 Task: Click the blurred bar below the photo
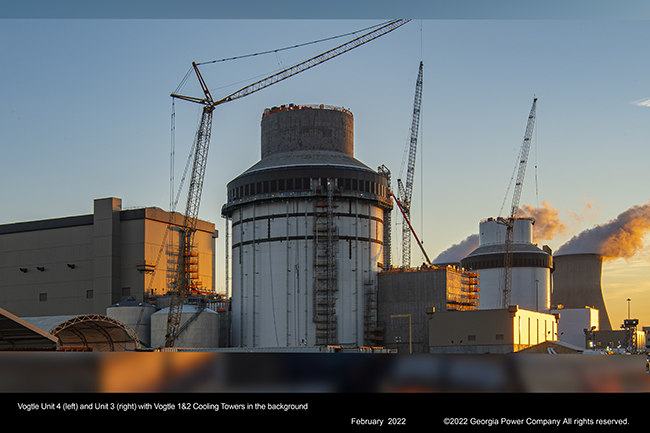325,373
